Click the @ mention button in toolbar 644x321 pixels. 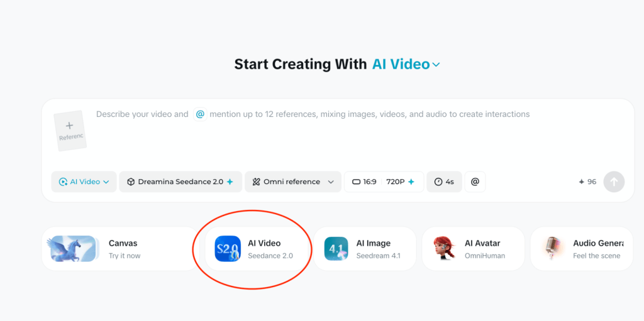pos(475,182)
